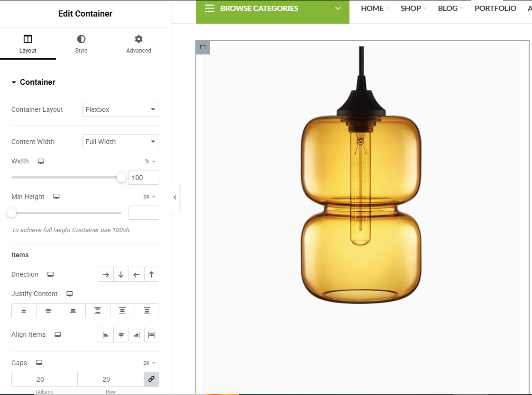This screenshot has height=395, width=532.
Task: Open the Content Width dropdown
Action: pos(121,142)
